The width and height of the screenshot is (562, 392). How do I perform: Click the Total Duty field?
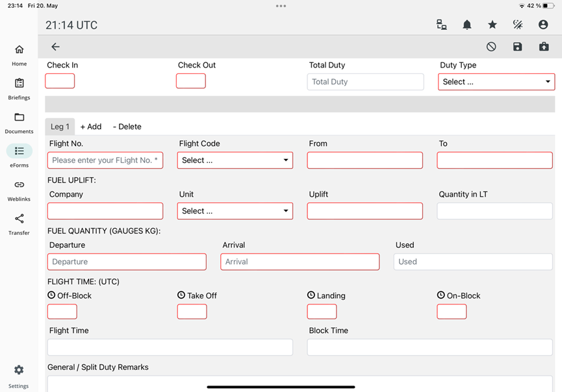coord(366,82)
